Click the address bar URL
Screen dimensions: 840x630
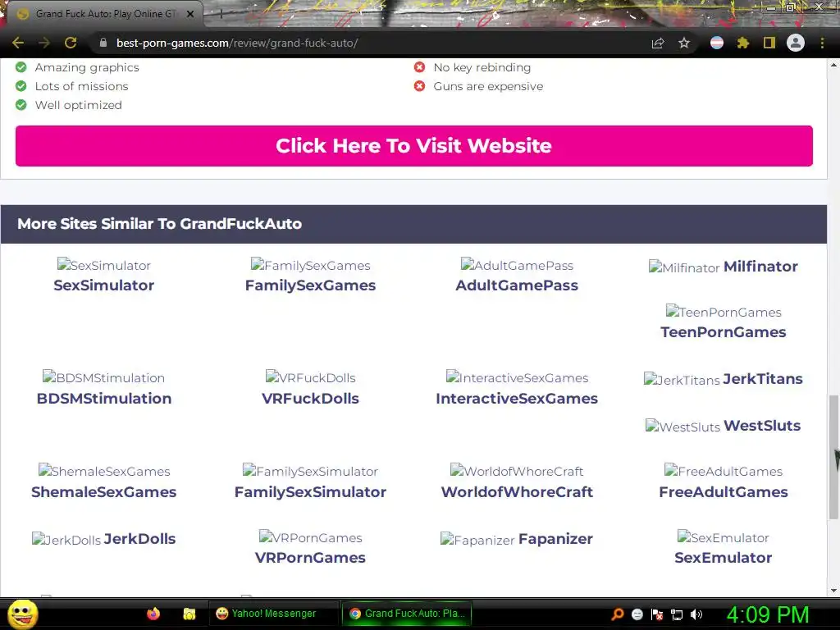[x=237, y=43]
